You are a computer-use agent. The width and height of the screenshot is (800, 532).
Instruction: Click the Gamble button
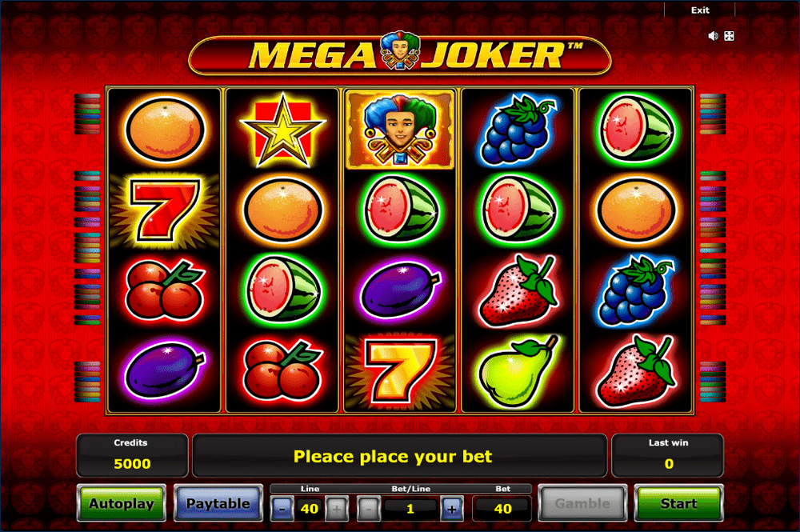582,503
